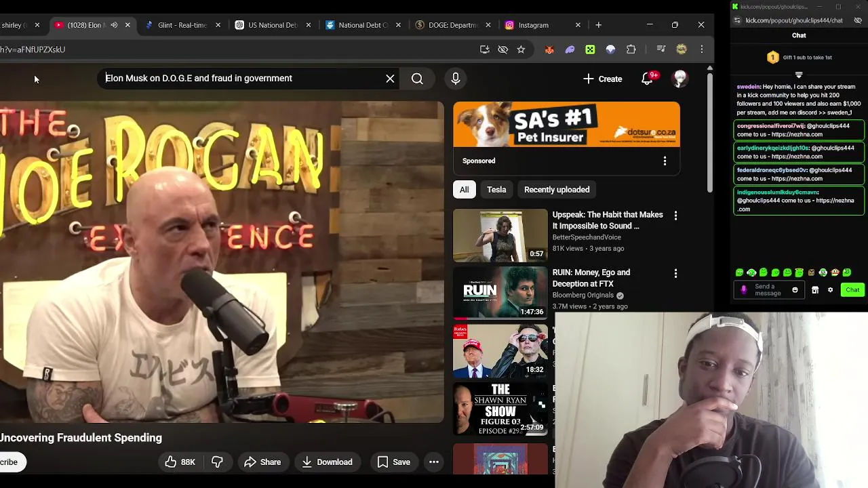The height and width of the screenshot is (488, 868).
Task: Open the Extensions puzzle menu
Action: [x=631, y=49]
